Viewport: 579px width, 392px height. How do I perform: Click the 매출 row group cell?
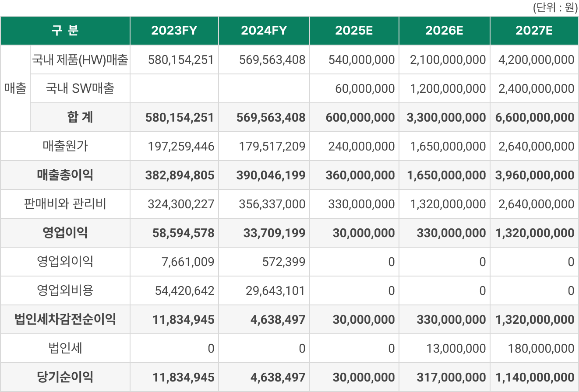point(15,88)
